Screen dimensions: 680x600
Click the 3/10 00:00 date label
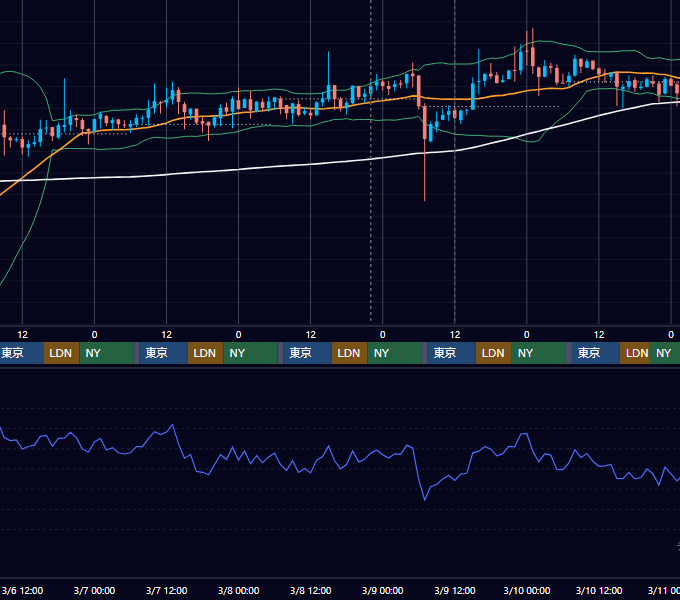coord(526,590)
